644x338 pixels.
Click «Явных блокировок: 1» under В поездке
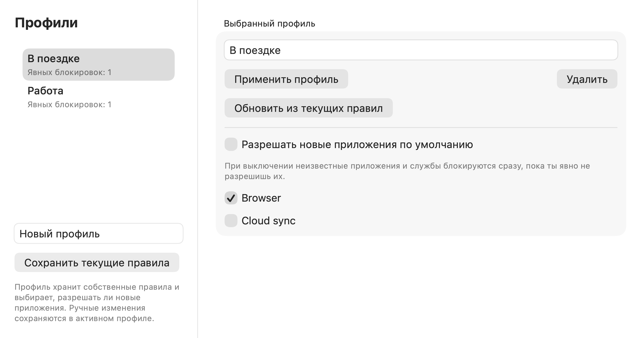coord(69,72)
